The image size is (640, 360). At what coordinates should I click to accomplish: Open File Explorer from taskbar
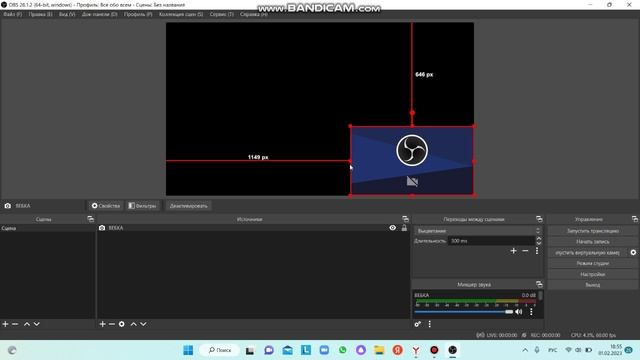[x=379, y=350]
